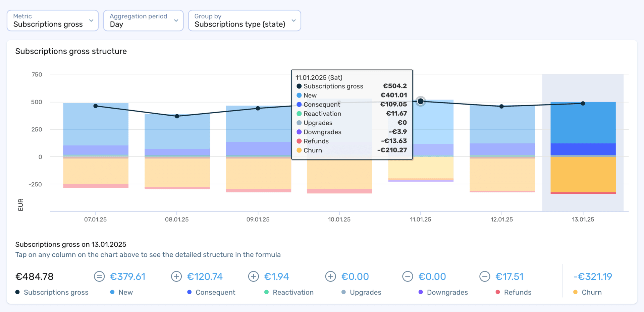Click the plus icon beside Upgrades €0.00

(330, 276)
